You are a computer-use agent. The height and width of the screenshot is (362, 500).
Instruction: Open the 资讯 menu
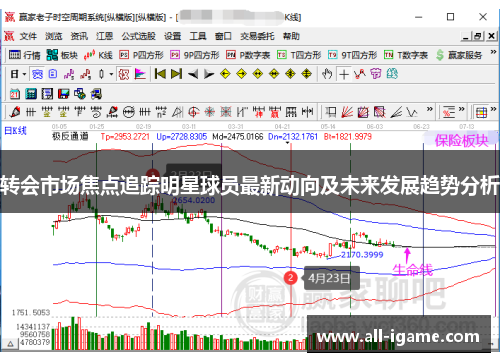coord(79,36)
